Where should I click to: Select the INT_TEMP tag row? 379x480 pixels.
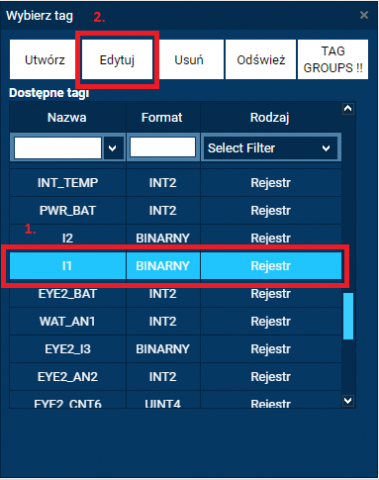pyautogui.click(x=175, y=183)
